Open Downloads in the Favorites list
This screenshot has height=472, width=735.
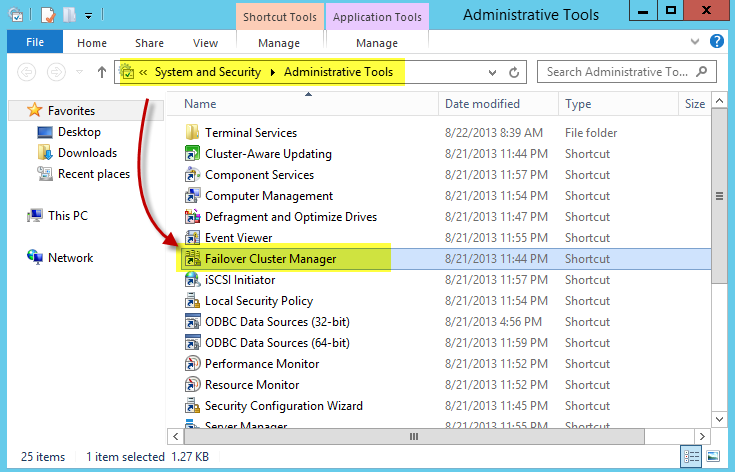87,153
